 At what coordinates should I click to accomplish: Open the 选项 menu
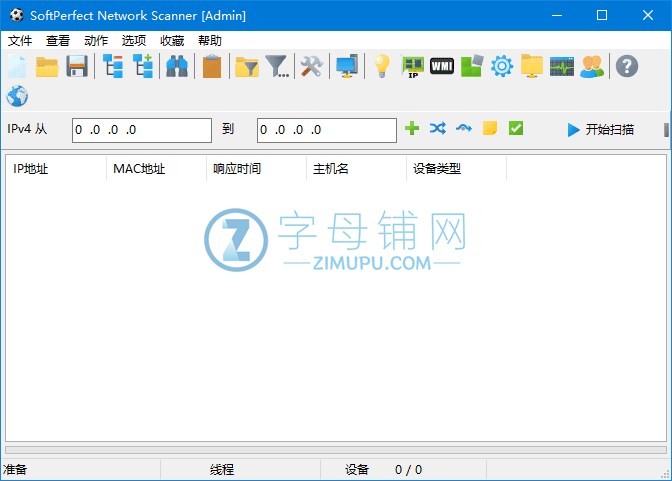[x=134, y=41]
